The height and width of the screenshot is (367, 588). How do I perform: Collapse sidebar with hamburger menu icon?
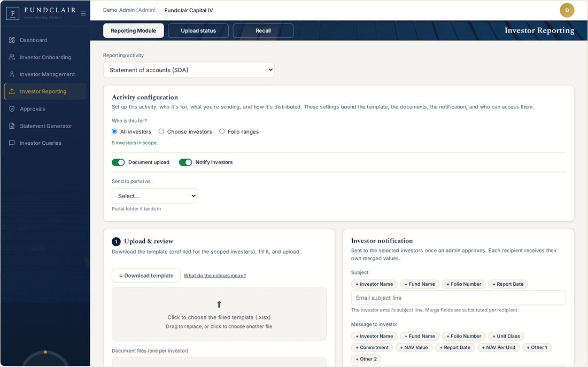point(83,13)
